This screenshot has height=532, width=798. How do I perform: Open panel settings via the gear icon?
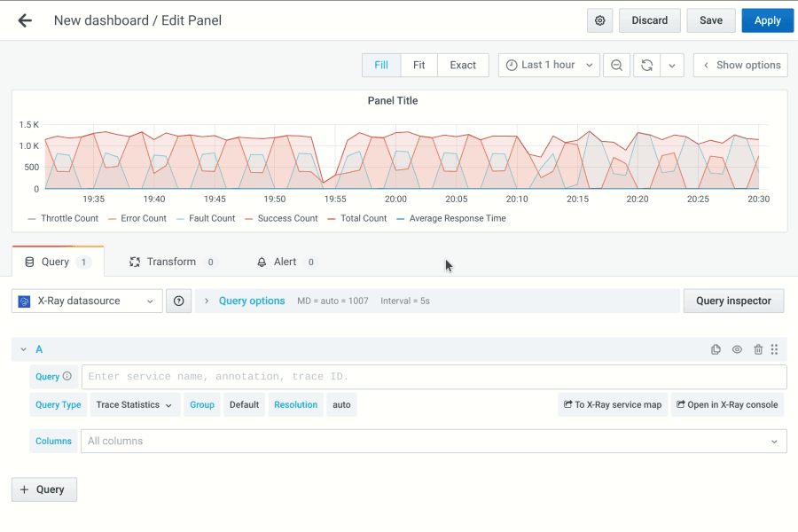(x=599, y=20)
